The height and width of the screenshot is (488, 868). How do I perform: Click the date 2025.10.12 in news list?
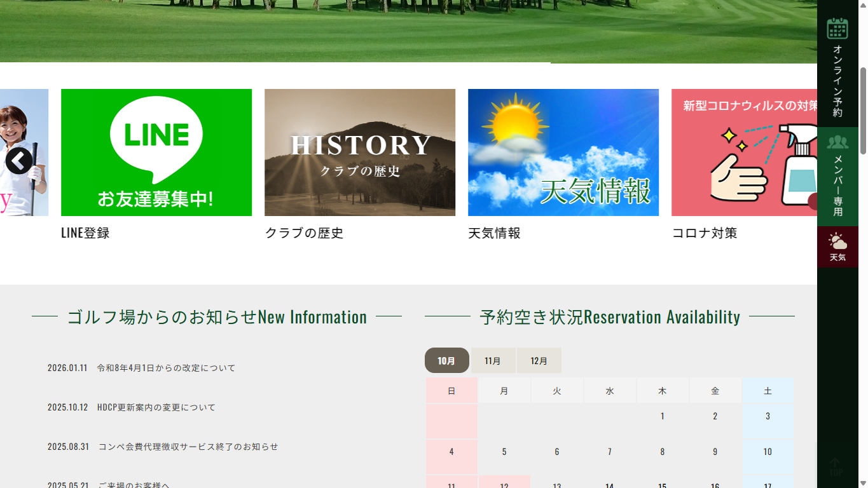(x=67, y=407)
